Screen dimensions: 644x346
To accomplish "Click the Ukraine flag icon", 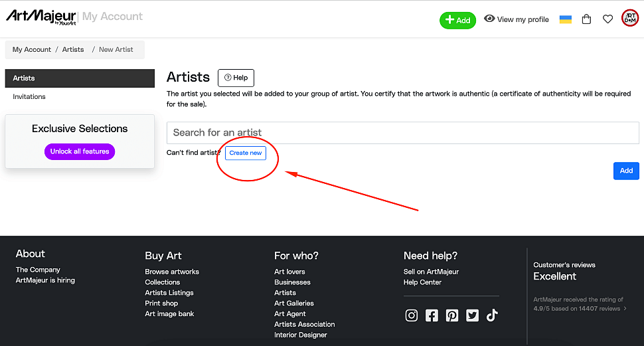I will (566, 19).
